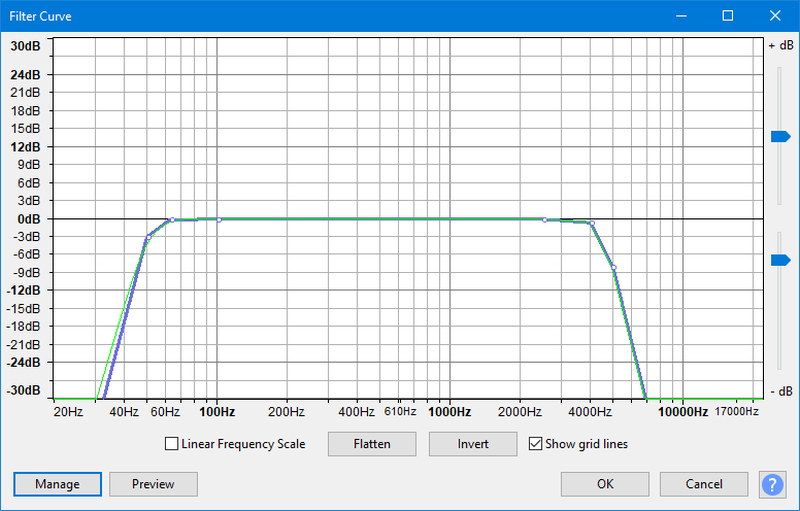Click the 1000Hz frequency axis label

coord(449,412)
